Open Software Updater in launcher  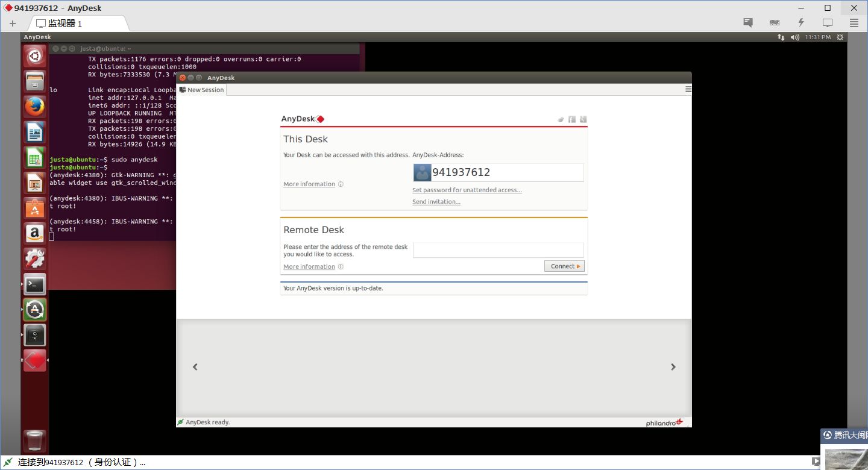(x=35, y=310)
